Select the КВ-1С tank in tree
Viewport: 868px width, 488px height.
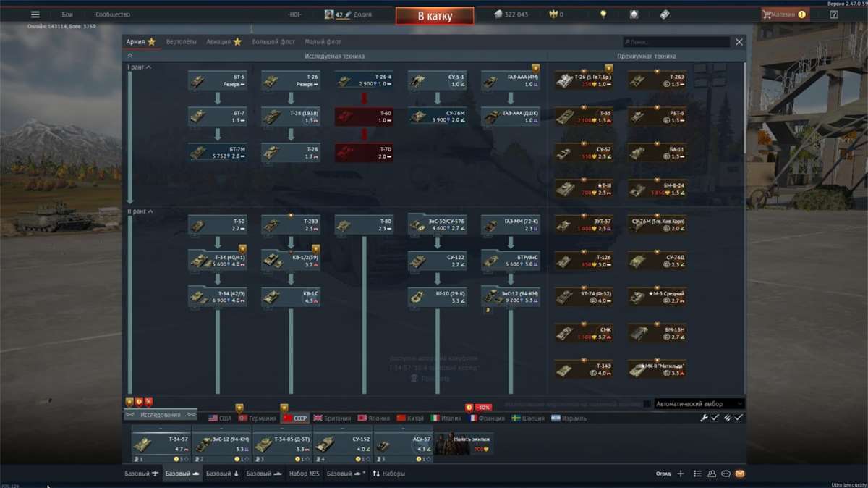click(x=291, y=297)
